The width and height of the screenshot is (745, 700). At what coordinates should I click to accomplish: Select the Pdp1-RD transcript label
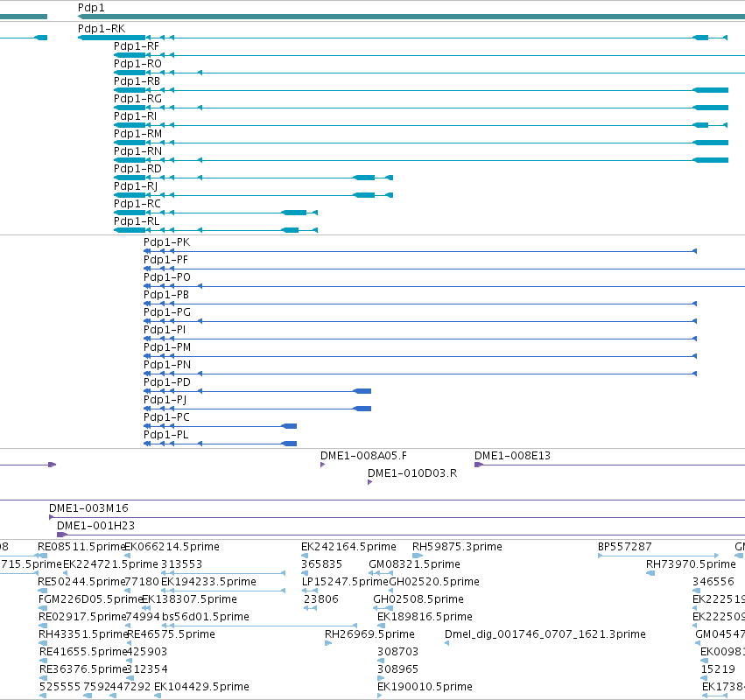pos(137,169)
